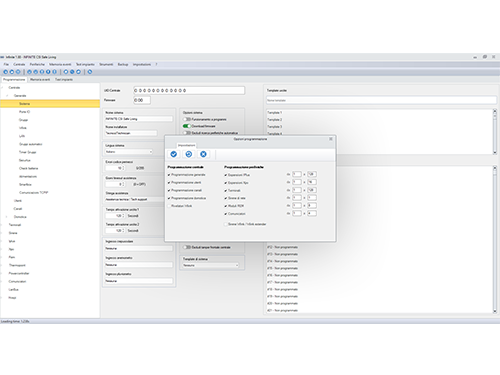Image resolution: width=500 pixels, height=375 pixels.
Task: Select Timer Gruppi in the tree
Action: [27, 152]
